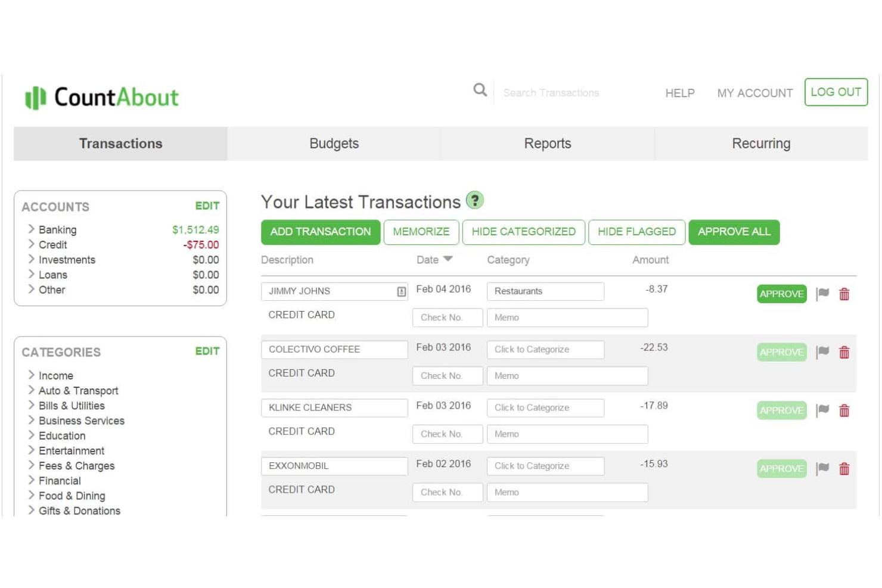Switch to the Budgets tab
This screenshot has height=588, width=882.
334,144
